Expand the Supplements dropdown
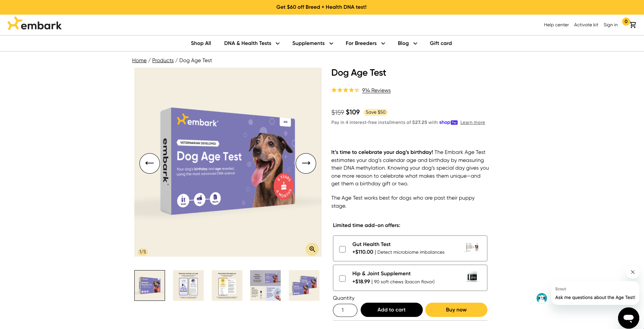The width and height of the screenshot is (644, 329). tap(313, 43)
